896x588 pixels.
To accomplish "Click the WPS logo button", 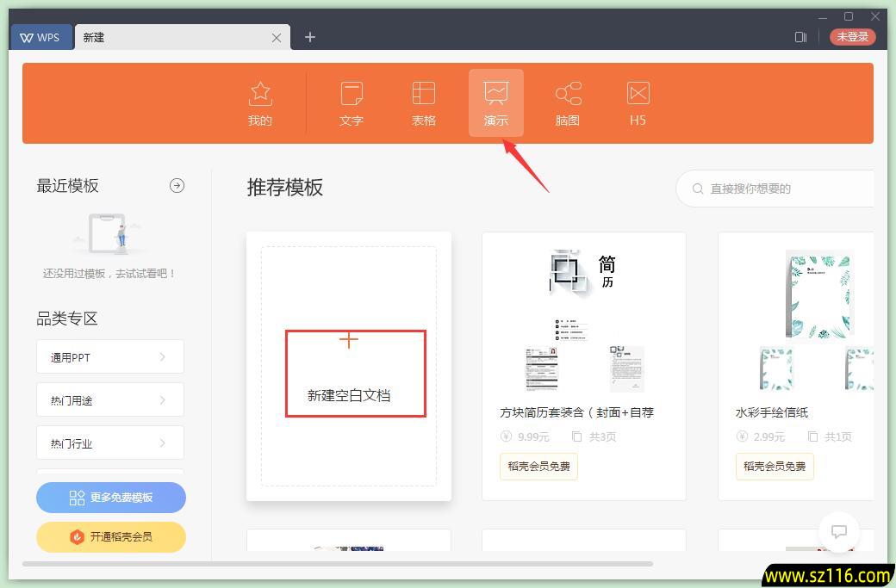I will [40, 37].
